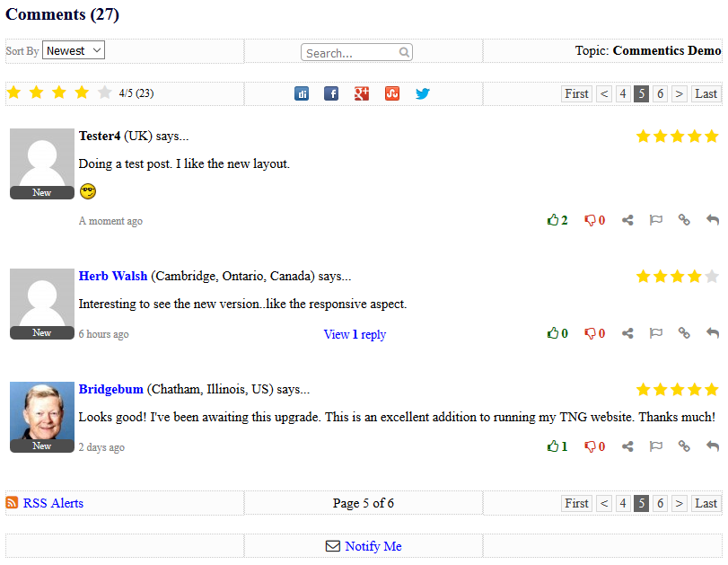Copy permalink of Bridgebum's comment via link icon

click(x=684, y=446)
